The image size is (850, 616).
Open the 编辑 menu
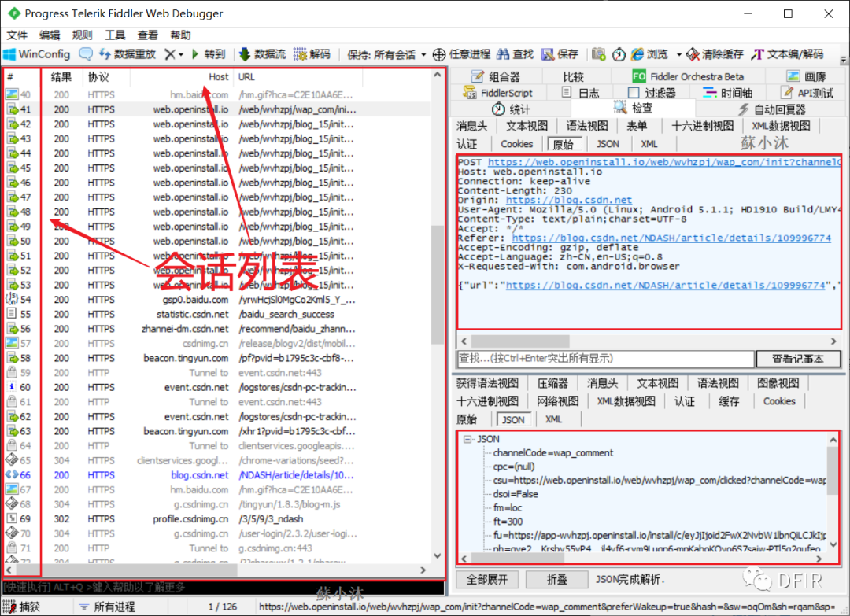pyautogui.click(x=50, y=35)
